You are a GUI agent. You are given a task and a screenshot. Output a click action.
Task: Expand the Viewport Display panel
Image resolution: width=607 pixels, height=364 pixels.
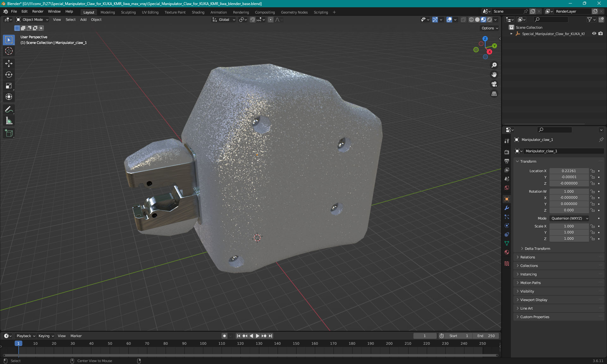click(x=534, y=300)
